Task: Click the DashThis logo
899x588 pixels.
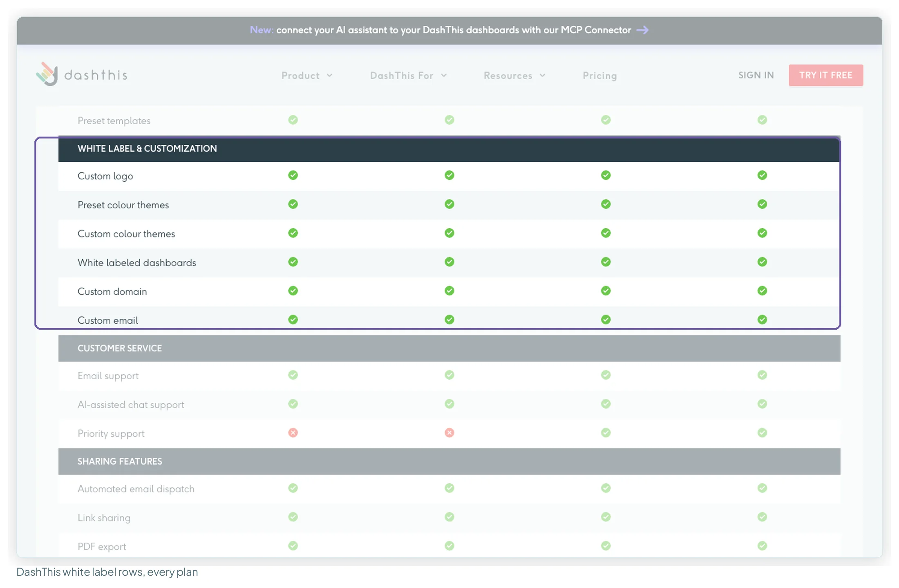Action: click(82, 74)
